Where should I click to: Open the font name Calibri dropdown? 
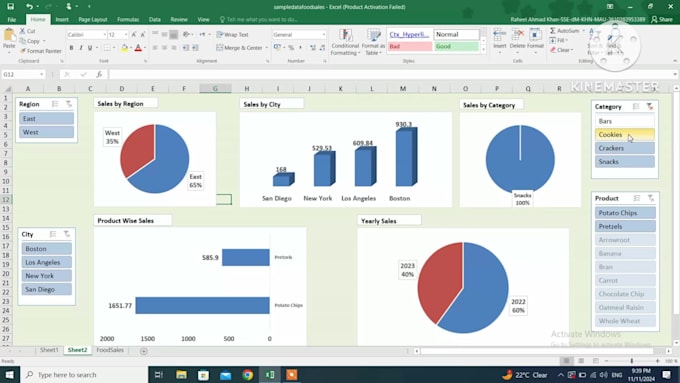pyautogui.click(x=105, y=34)
